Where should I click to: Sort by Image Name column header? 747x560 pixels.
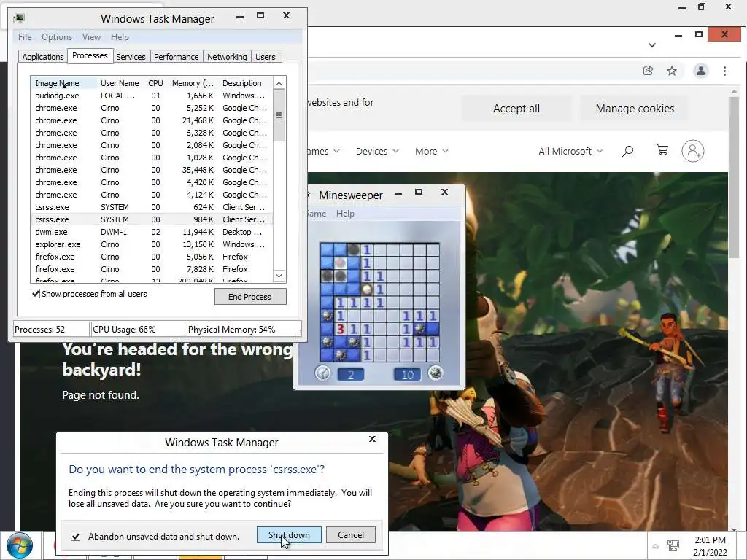[x=64, y=83]
